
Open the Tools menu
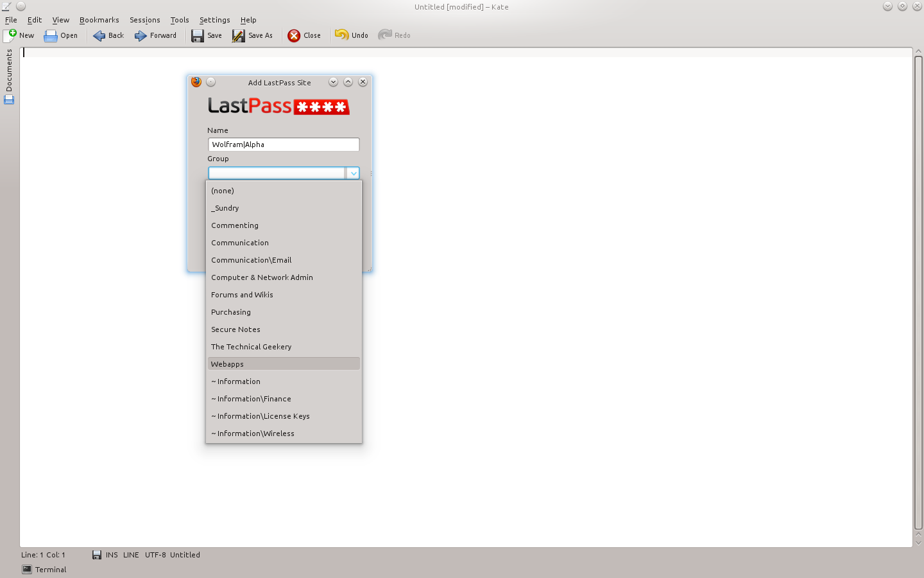pyautogui.click(x=180, y=20)
